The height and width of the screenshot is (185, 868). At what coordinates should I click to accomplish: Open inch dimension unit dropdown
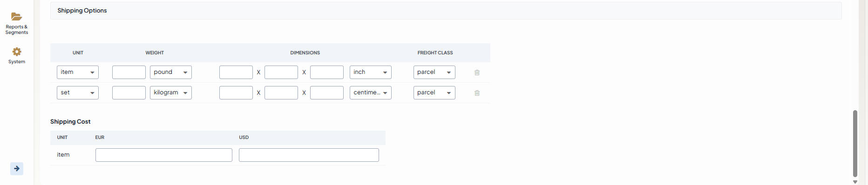[371, 72]
